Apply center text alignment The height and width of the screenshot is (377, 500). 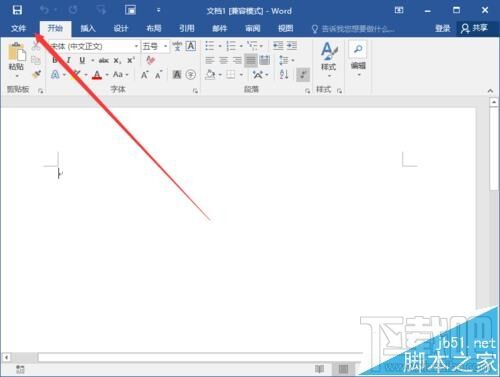coord(223,60)
